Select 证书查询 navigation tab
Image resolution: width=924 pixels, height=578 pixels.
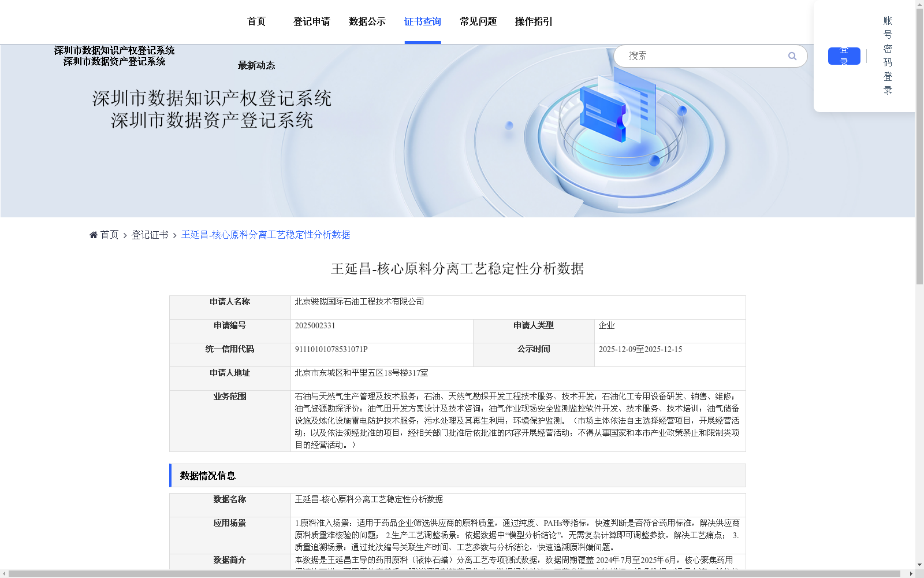pyautogui.click(x=423, y=21)
